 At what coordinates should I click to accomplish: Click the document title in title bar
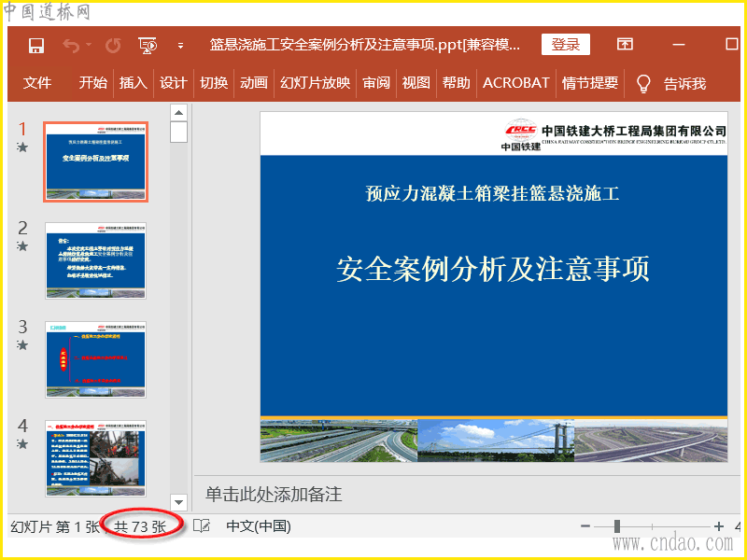[365, 45]
